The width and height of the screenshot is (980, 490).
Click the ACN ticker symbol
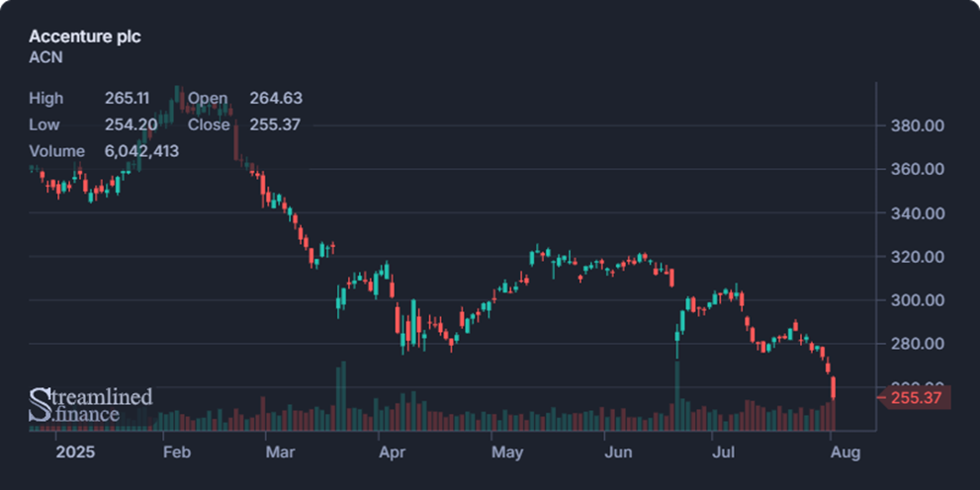point(45,57)
